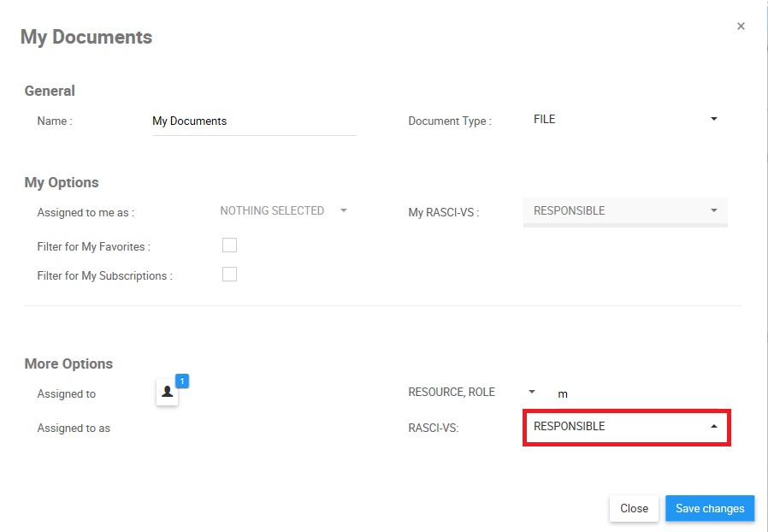Open the My RASCI-VS dropdown in My Options
This screenshot has height=532, width=768.
(625, 211)
